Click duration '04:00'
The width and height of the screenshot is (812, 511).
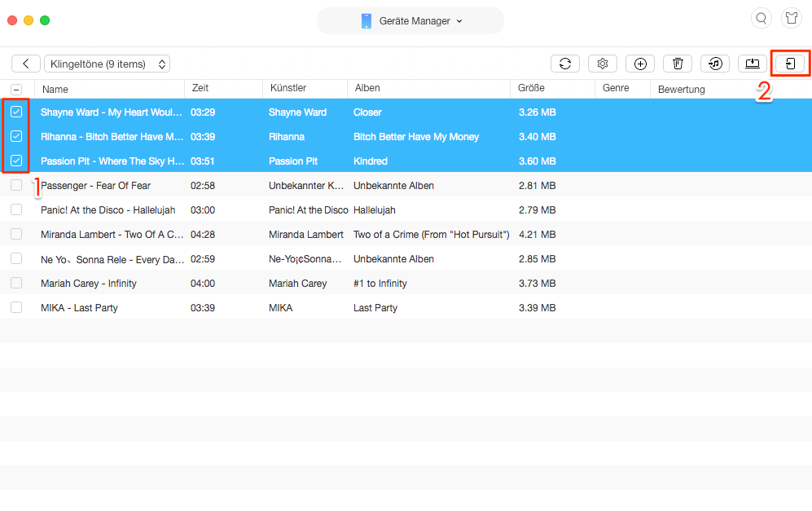203,284
